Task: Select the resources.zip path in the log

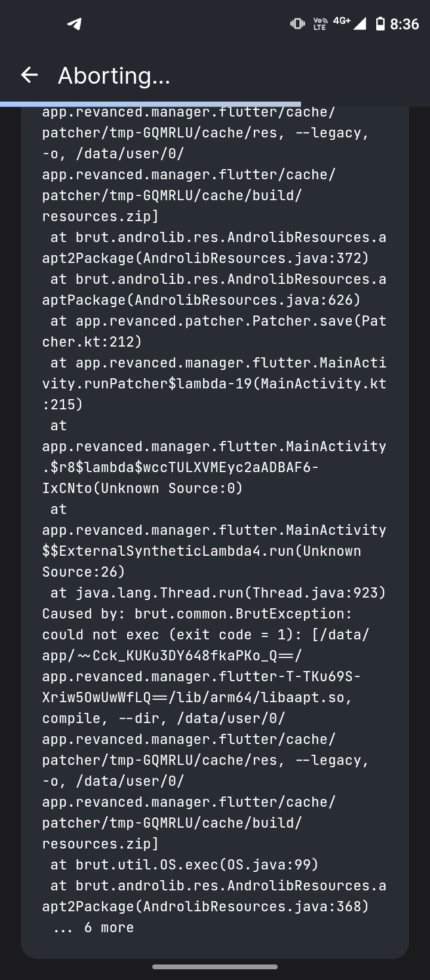Action: 96,843
